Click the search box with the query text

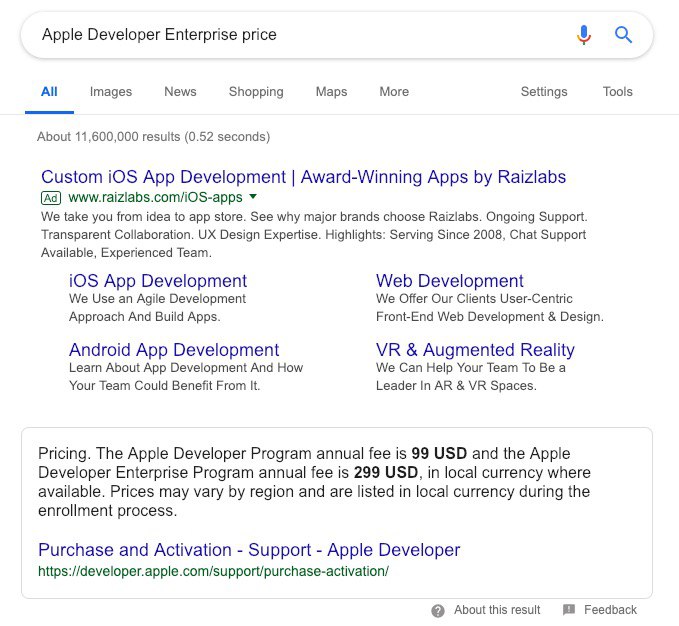tap(336, 35)
